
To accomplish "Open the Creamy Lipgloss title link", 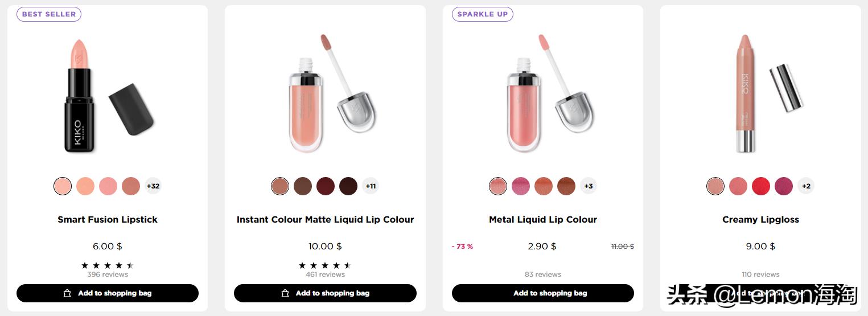I will click(x=760, y=219).
